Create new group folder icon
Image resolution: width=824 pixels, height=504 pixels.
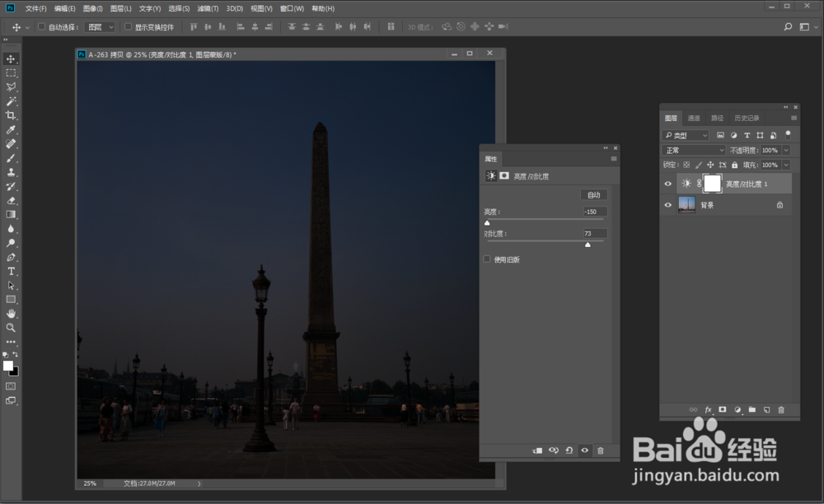tap(752, 410)
